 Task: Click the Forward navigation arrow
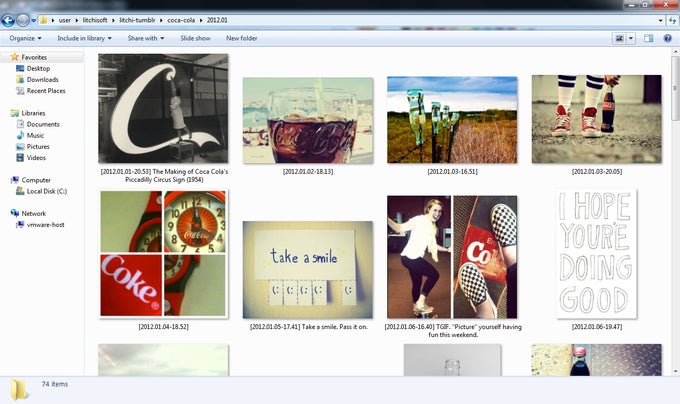(23, 20)
